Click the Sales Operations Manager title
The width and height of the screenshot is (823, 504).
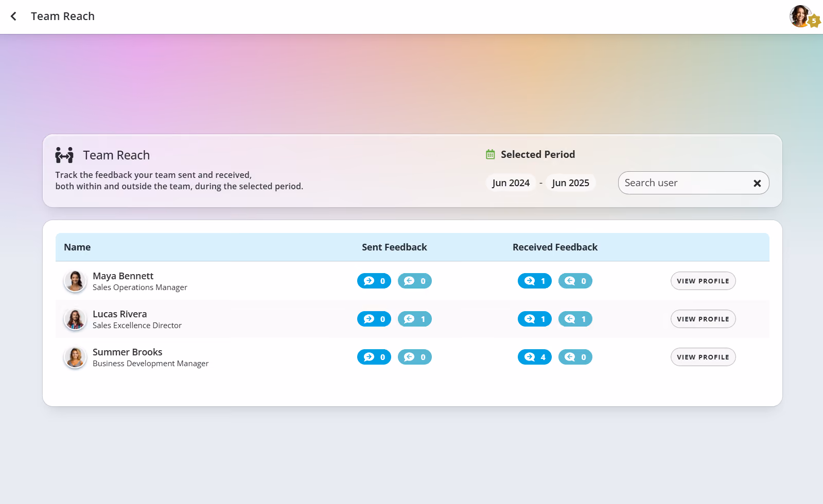140,287
